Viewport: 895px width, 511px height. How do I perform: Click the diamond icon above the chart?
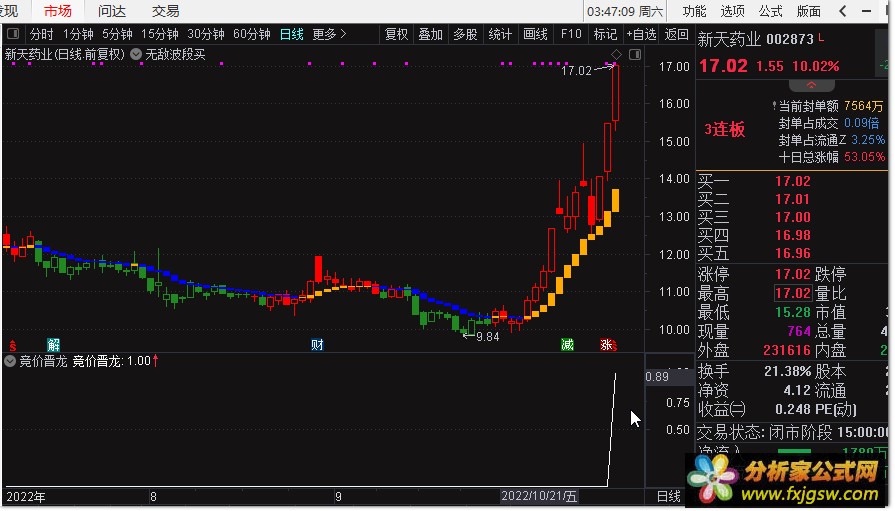point(616,54)
